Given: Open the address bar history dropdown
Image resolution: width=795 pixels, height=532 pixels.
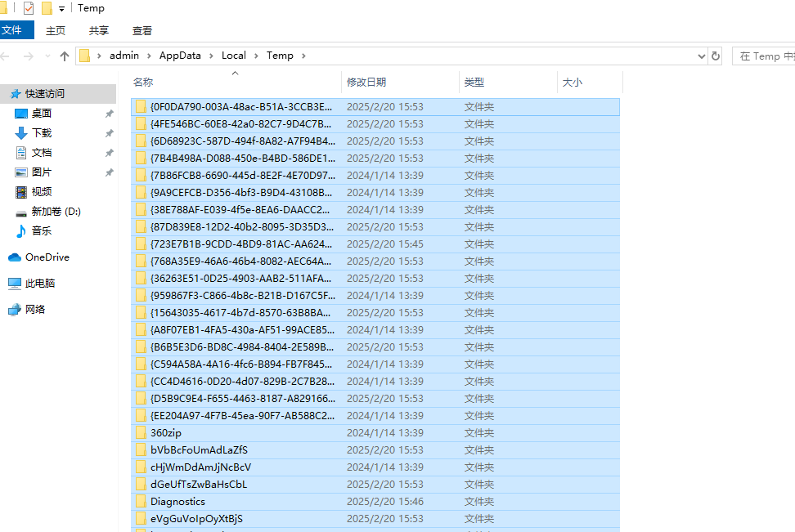Looking at the screenshot, I should point(701,56).
